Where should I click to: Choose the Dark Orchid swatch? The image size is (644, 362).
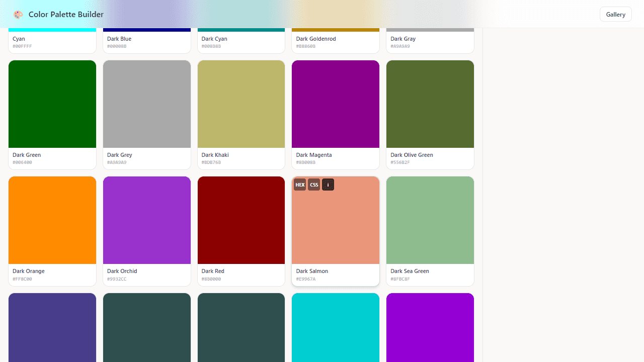(x=147, y=220)
